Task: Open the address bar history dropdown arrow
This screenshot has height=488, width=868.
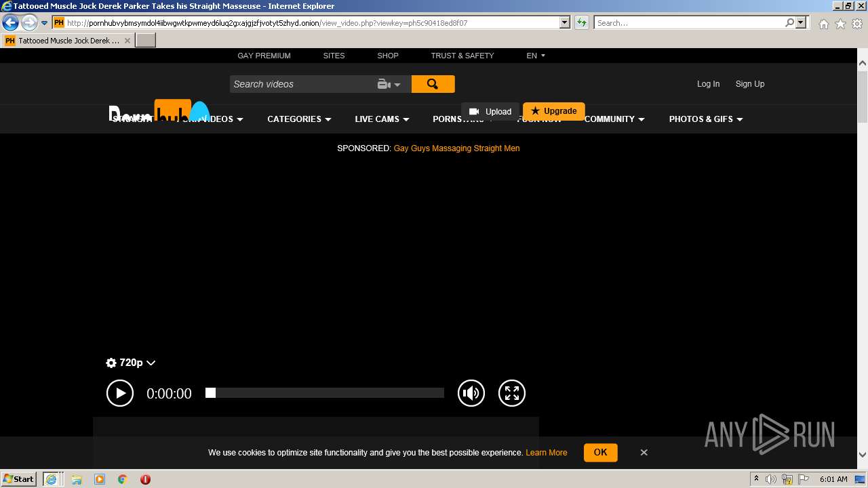Action: (565, 22)
